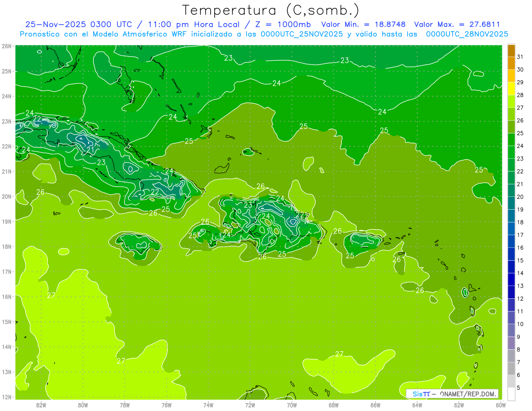
Task: Click the 70W longitude axis label
Action: point(292,405)
